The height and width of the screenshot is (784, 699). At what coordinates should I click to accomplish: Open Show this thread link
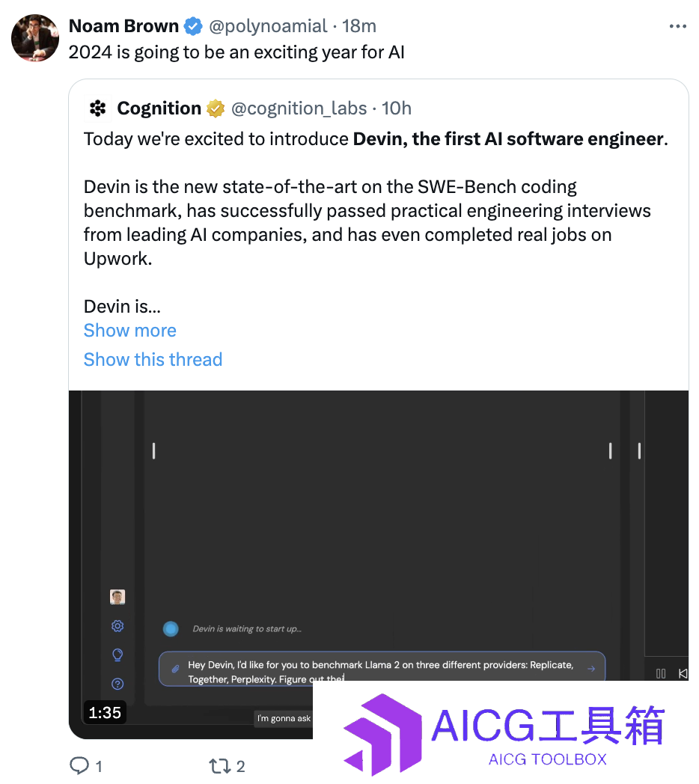tap(153, 360)
